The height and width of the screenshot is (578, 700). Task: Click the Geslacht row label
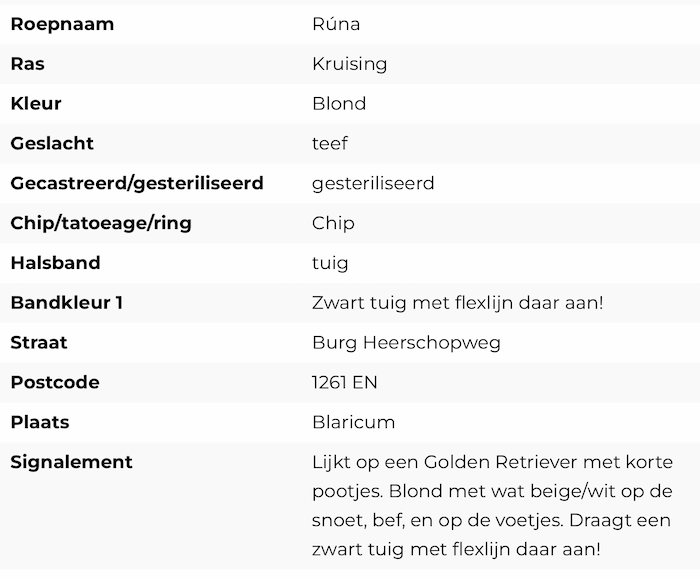pos(52,144)
